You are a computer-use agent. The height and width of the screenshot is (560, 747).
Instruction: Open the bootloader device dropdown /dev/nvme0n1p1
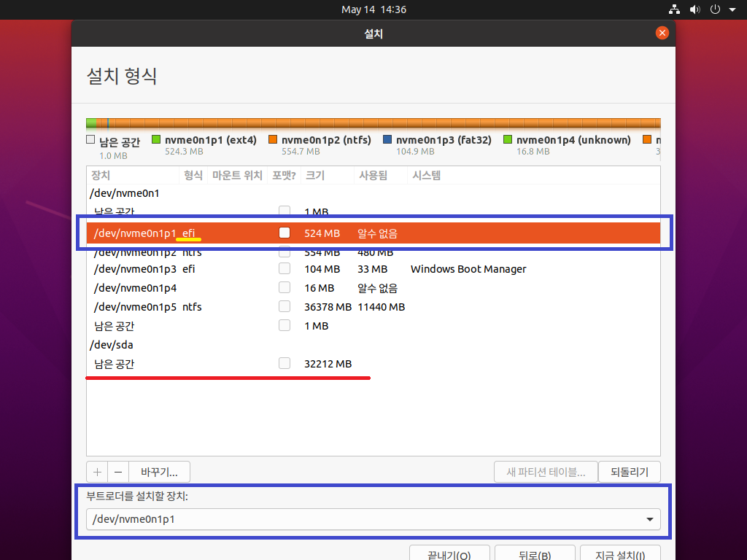(373, 519)
